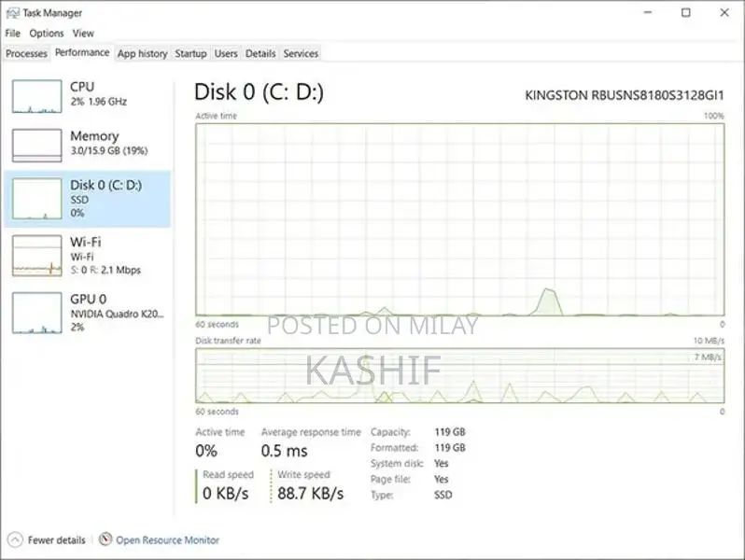745x560 pixels.
Task: Click the Disk active time graph
Action: tap(459, 219)
